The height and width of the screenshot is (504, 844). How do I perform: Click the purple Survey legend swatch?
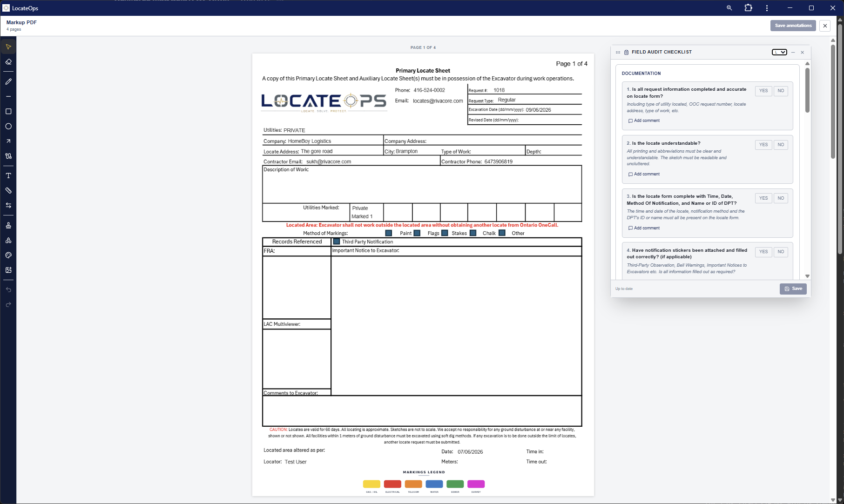(476, 484)
